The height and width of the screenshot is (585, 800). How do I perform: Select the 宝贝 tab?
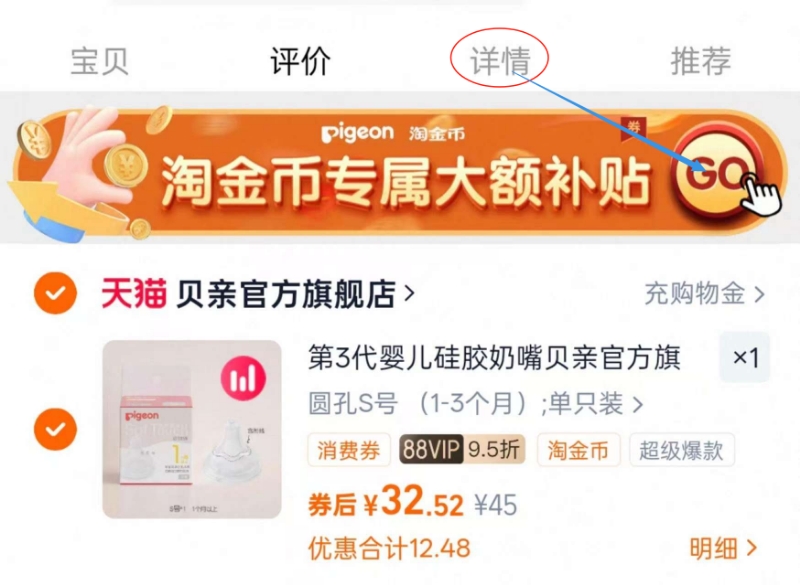point(99,62)
